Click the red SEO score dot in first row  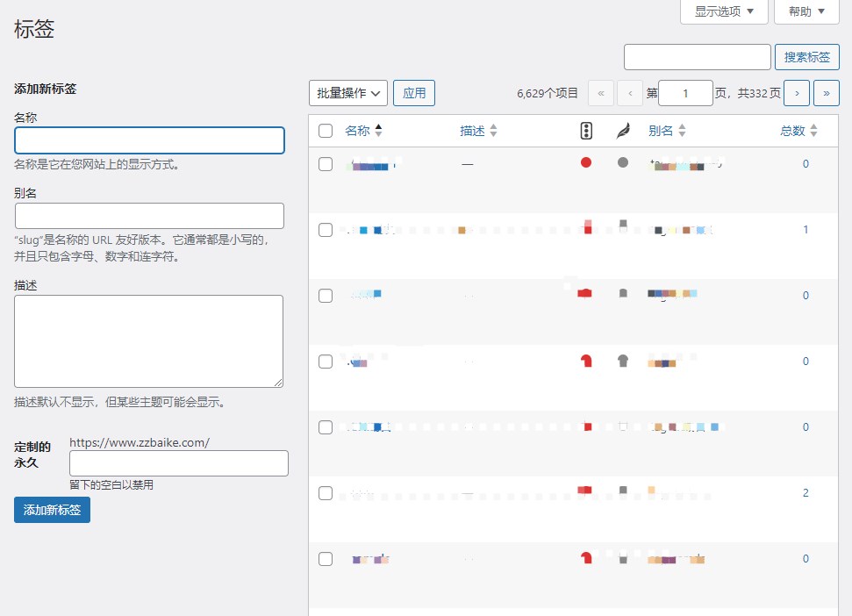pyautogui.click(x=586, y=162)
